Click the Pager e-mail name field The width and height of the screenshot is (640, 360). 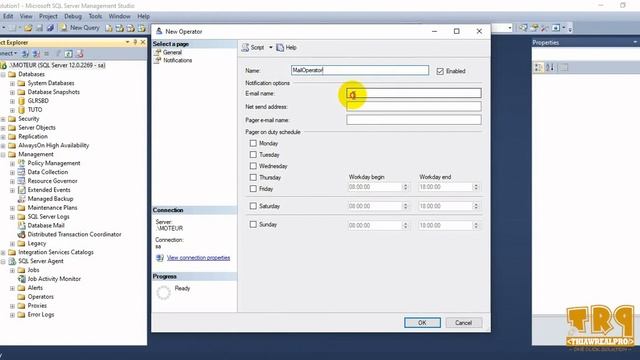(x=414, y=120)
